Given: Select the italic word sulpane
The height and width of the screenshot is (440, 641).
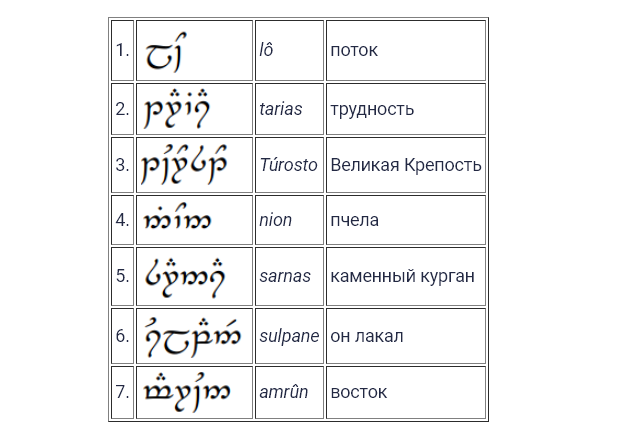Looking at the screenshot, I should (x=289, y=336).
